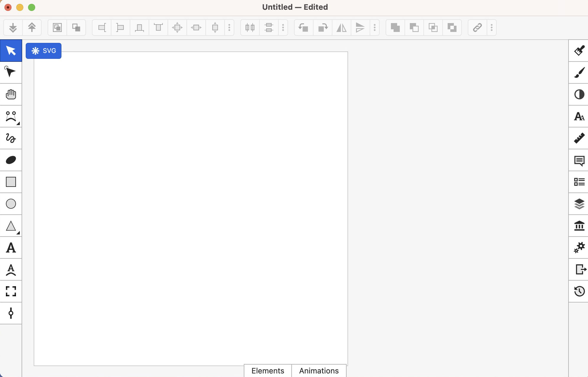Click the Group objects toolbar button
The width and height of the screenshot is (588, 377).
coord(57,27)
